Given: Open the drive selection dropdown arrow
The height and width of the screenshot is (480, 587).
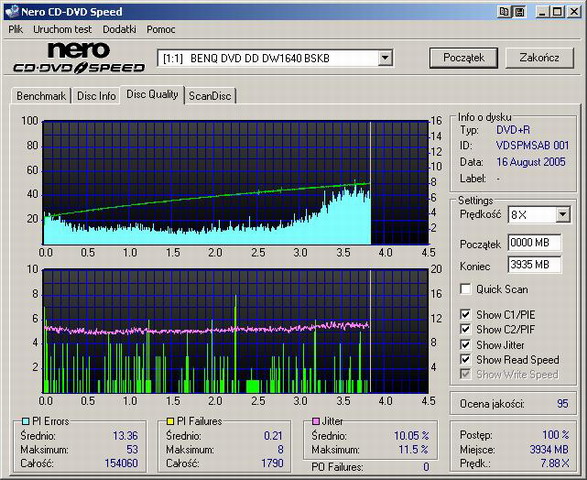Looking at the screenshot, I should pyautogui.click(x=385, y=58).
